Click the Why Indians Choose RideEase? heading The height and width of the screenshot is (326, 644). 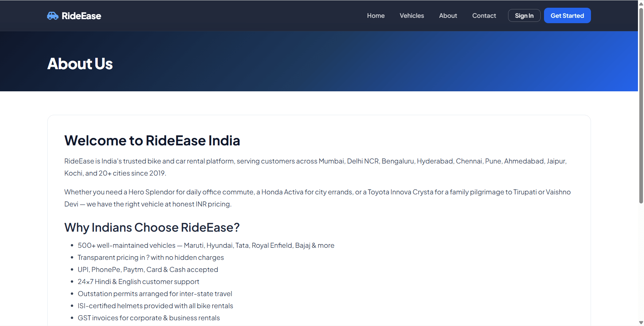coord(152,228)
